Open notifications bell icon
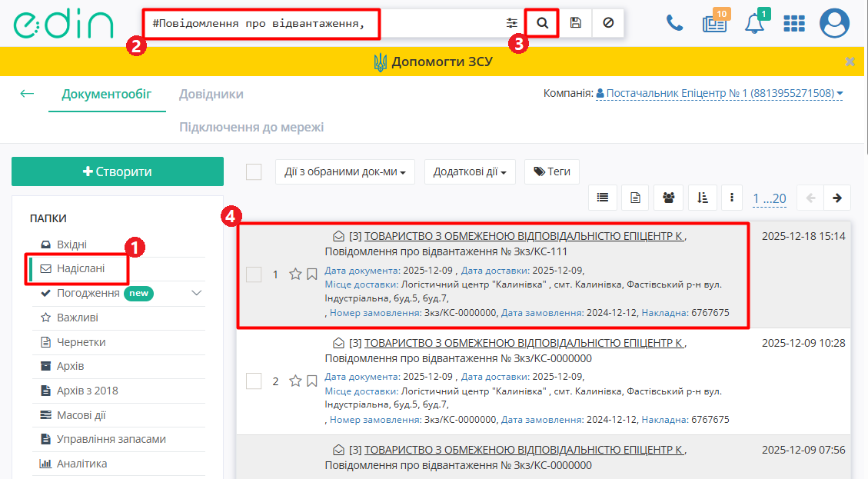The height and width of the screenshot is (479, 868). click(x=754, y=24)
